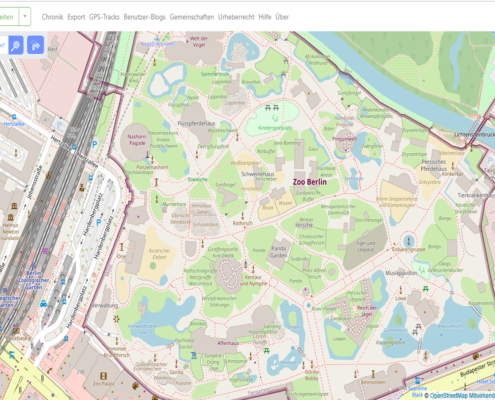Click the blue search magnifier button
The height and width of the screenshot is (400, 495).
pyautogui.click(x=16, y=45)
